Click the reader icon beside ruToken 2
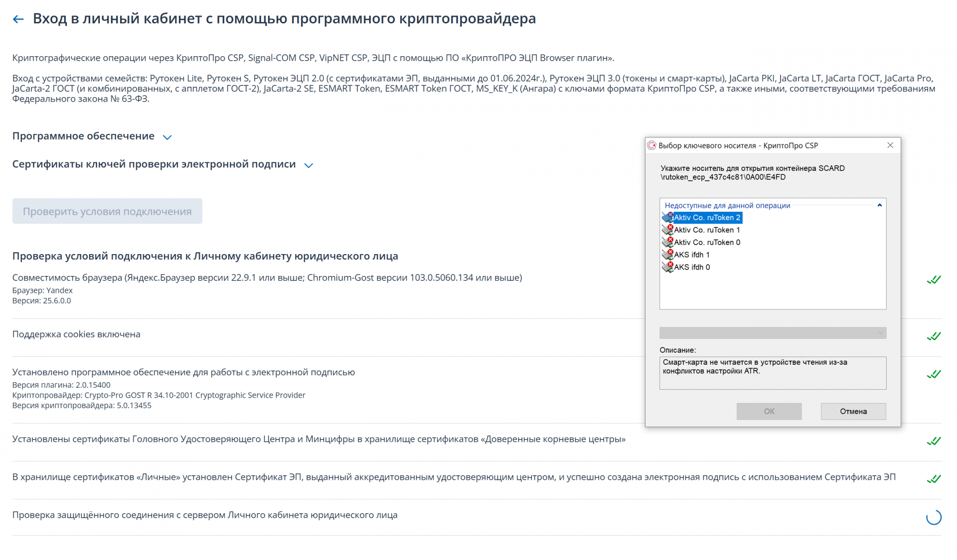 (667, 218)
